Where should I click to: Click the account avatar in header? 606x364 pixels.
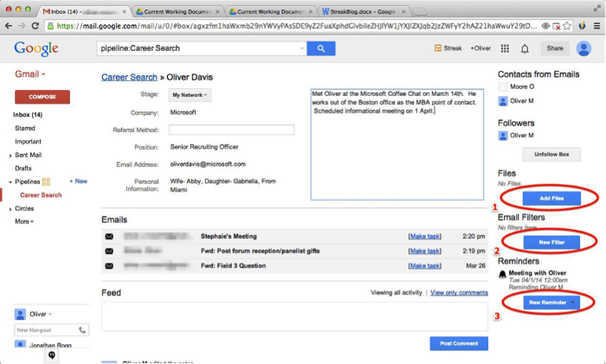click(583, 48)
